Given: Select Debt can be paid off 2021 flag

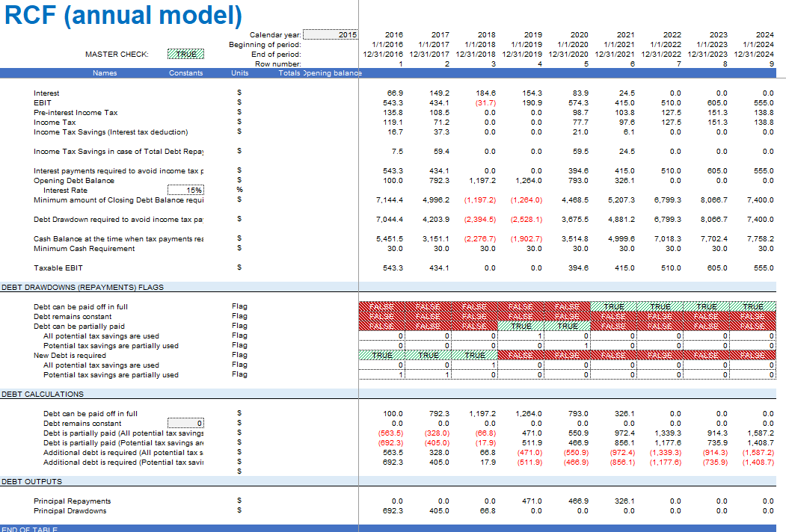Looking at the screenshot, I should click(x=613, y=306).
